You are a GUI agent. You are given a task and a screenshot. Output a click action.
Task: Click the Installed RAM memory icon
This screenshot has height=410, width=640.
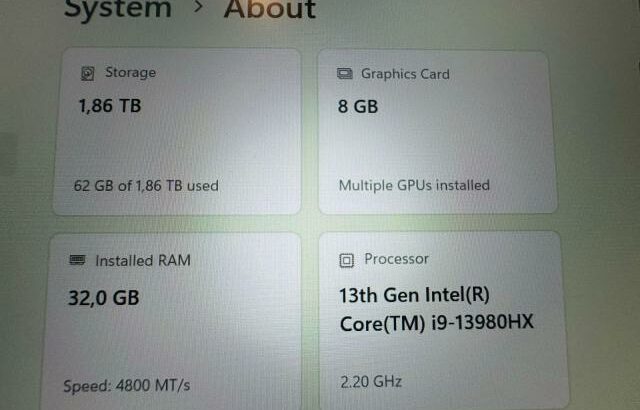77,260
